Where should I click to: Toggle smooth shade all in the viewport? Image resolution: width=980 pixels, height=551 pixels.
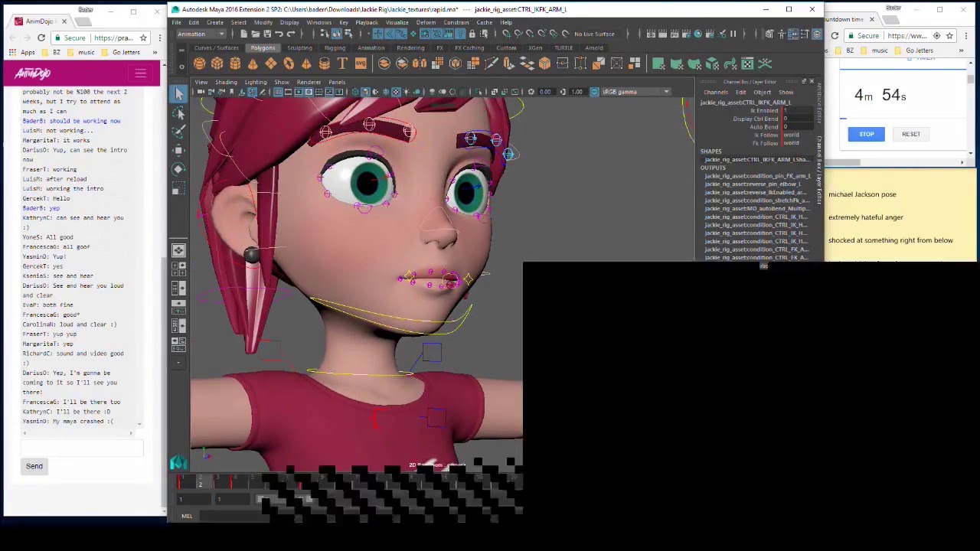(x=365, y=92)
